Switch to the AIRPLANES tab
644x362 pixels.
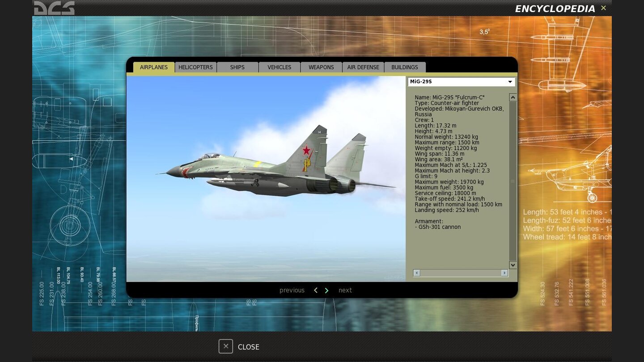point(154,67)
